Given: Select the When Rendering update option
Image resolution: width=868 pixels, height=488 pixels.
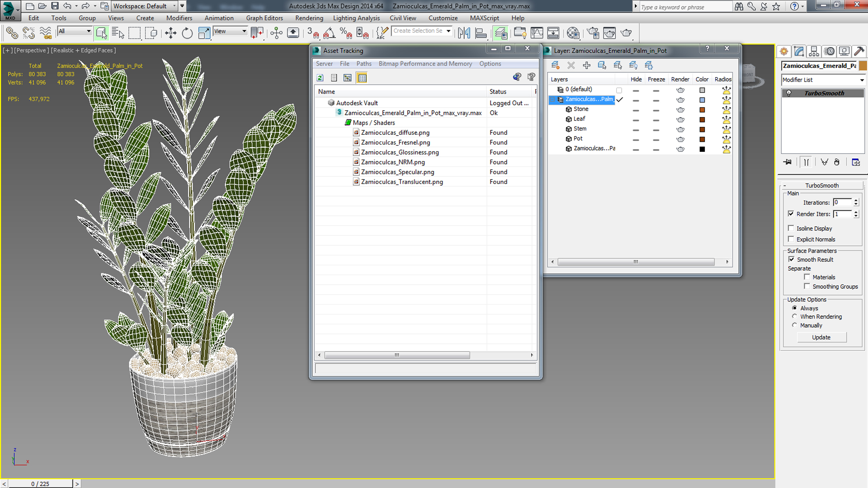Looking at the screenshot, I should (794, 316).
